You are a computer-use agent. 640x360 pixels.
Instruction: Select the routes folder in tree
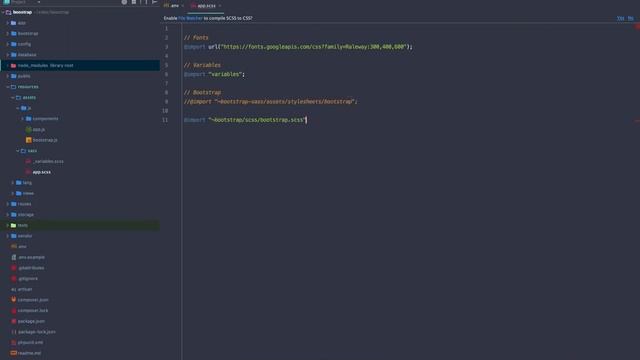24,204
